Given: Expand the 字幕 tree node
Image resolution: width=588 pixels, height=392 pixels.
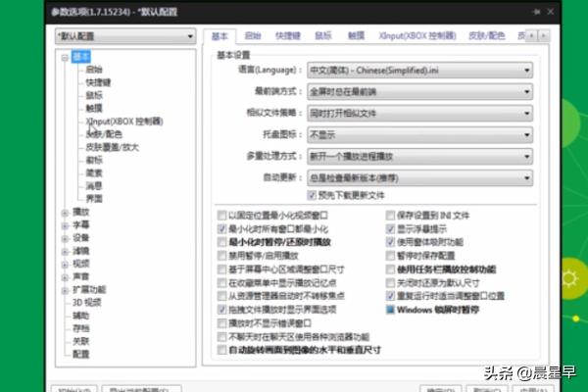Looking at the screenshot, I should point(65,223).
